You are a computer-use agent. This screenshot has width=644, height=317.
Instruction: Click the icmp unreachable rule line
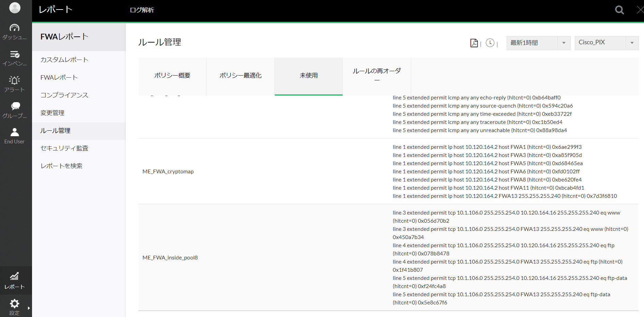tap(480, 130)
